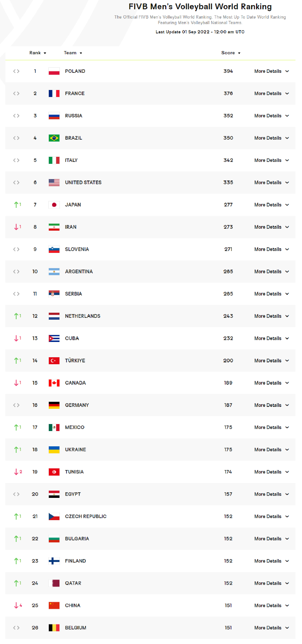Click the Brazil flag icon
Viewport: 302px width, 644px height.
tap(54, 138)
